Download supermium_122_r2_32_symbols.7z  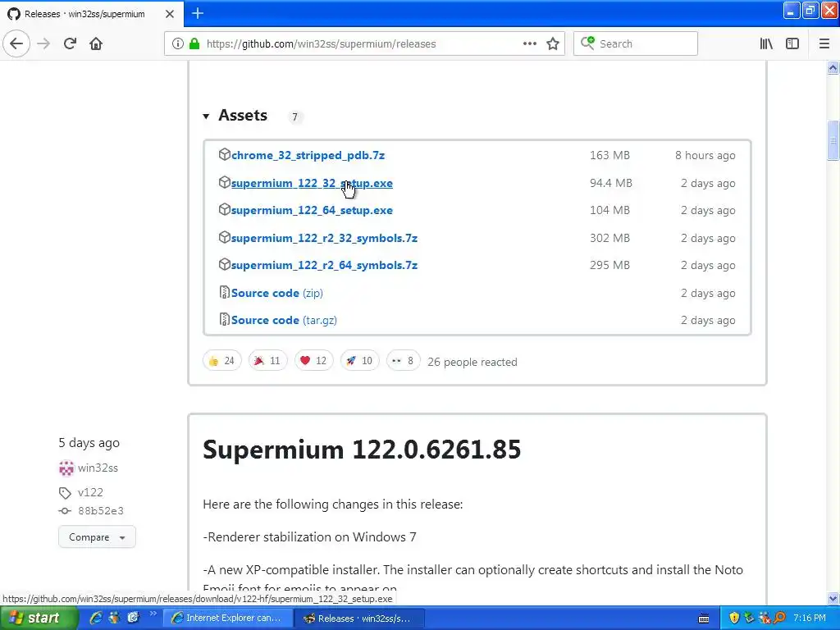[324, 239]
